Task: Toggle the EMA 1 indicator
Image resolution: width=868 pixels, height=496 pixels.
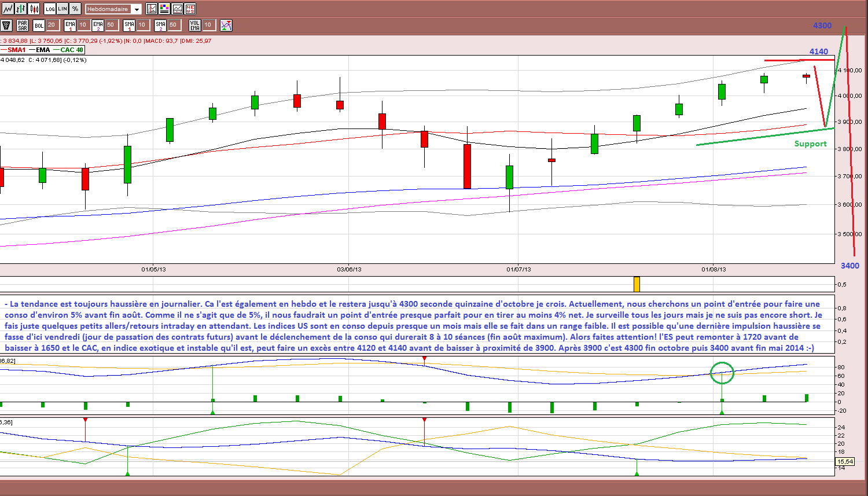Action: [x=71, y=25]
